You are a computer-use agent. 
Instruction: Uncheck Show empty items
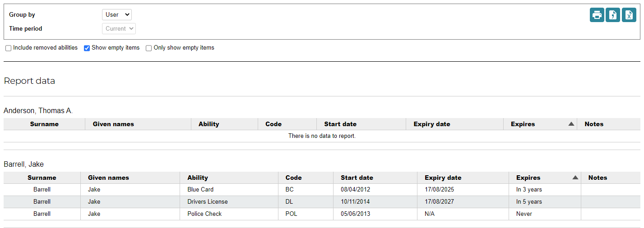pyautogui.click(x=87, y=48)
